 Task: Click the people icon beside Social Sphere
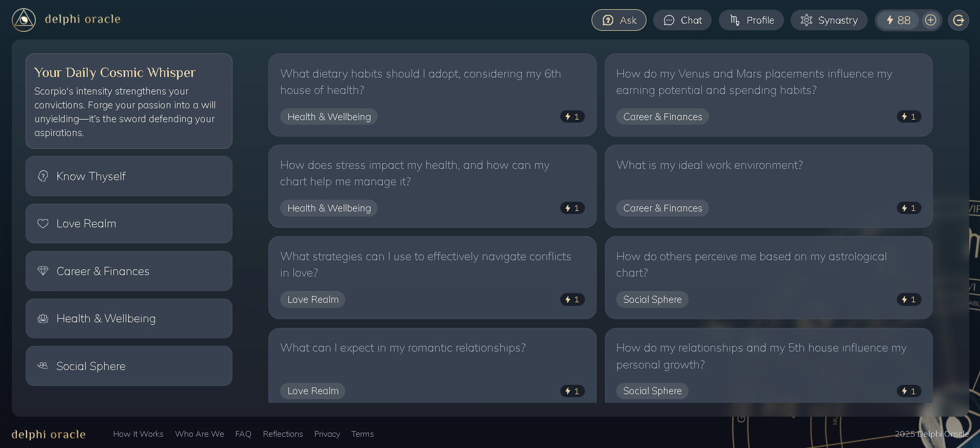[43, 365]
